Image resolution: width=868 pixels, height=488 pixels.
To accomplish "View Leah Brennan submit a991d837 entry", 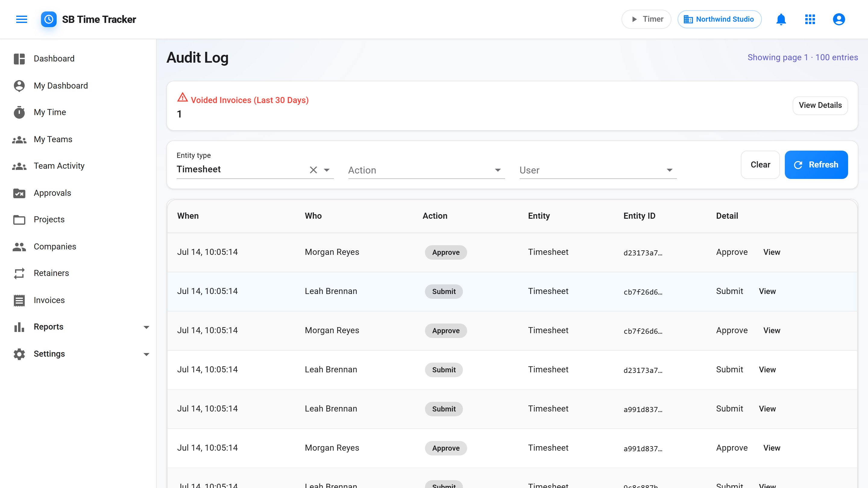I will pos(767,408).
